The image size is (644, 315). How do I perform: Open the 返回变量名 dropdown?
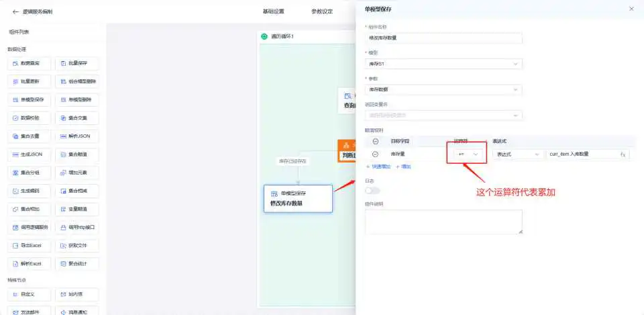[x=443, y=116]
